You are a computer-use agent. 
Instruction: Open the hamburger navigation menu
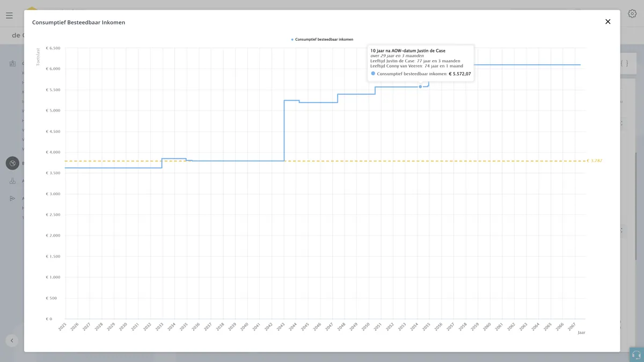click(x=9, y=16)
